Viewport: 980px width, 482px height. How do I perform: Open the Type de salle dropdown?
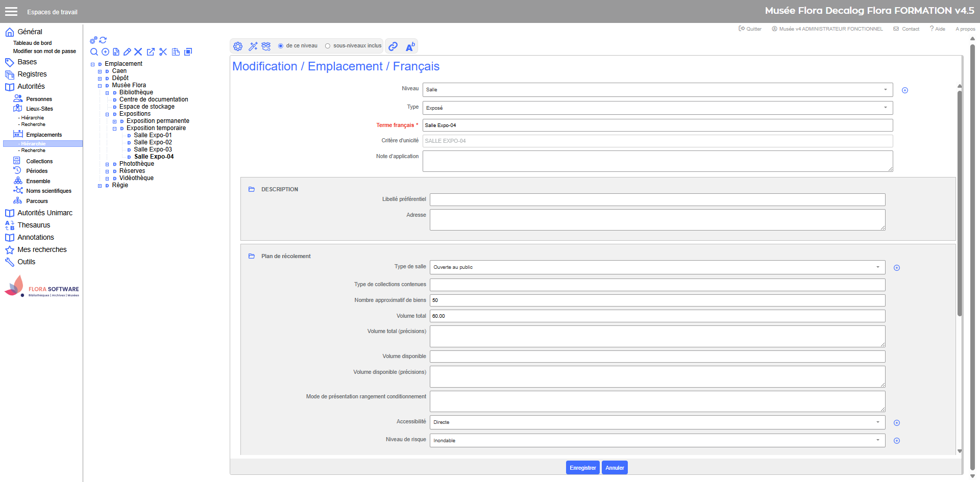[x=657, y=267]
